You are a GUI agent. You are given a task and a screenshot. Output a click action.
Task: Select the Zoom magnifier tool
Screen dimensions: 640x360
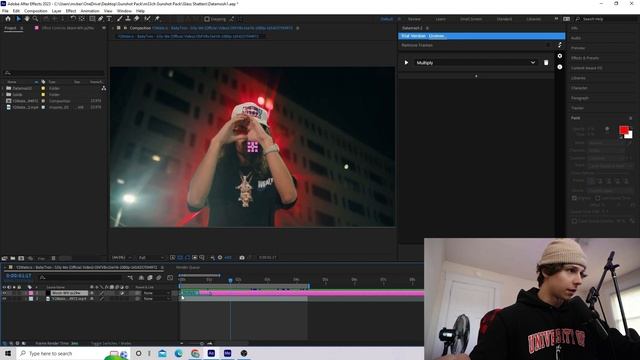[36, 19]
